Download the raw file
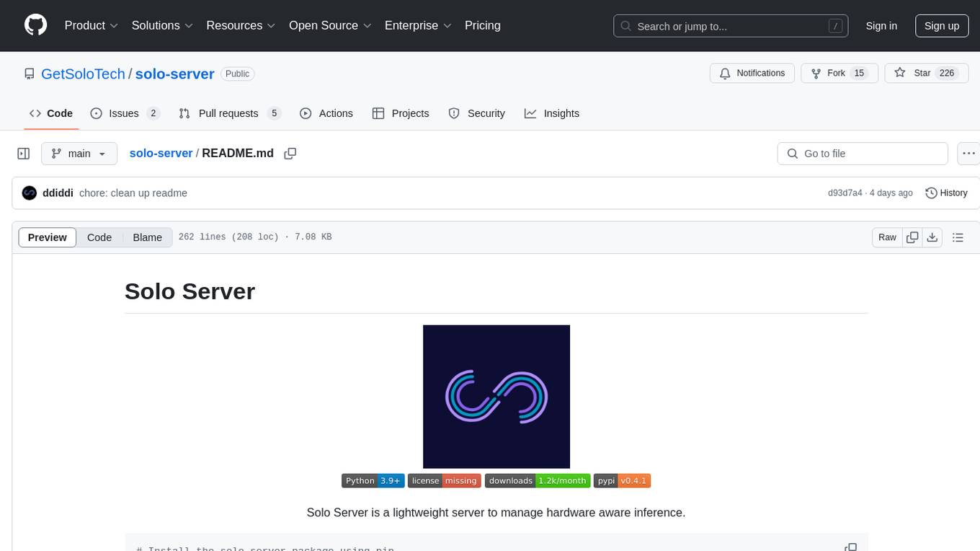This screenshot has height=551, width=980. (x=932, y=237)
